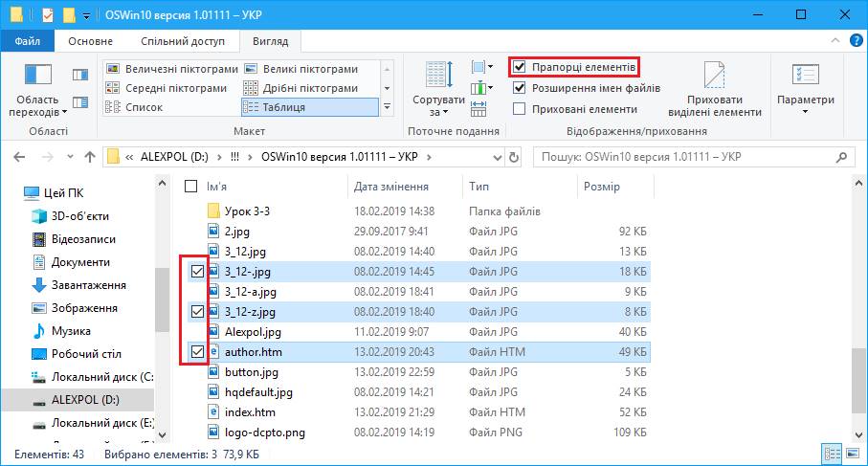Sort by the Ім'я column header

tap(216, 187)
